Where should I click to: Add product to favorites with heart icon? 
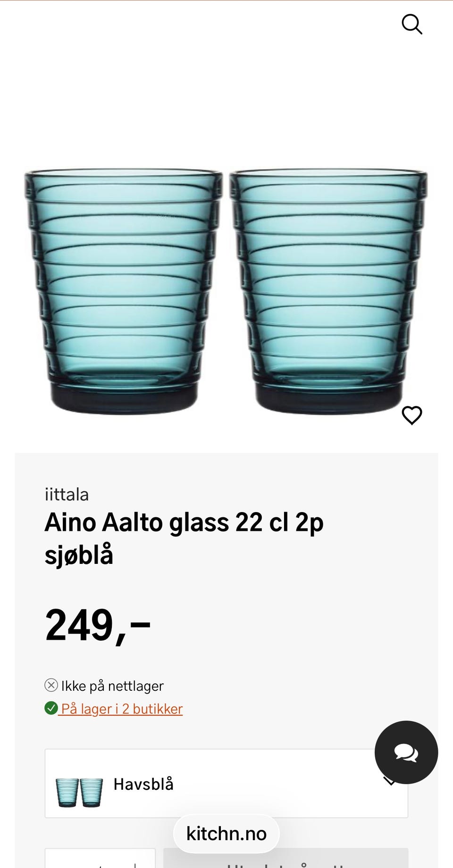[x=411, y=415]
